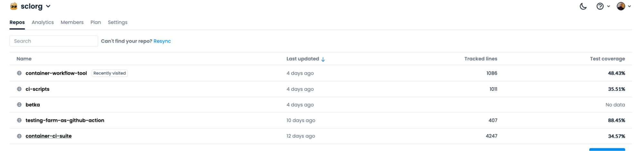
Task: Click globe icon beside ci-scripts
Action: [19, 89]
